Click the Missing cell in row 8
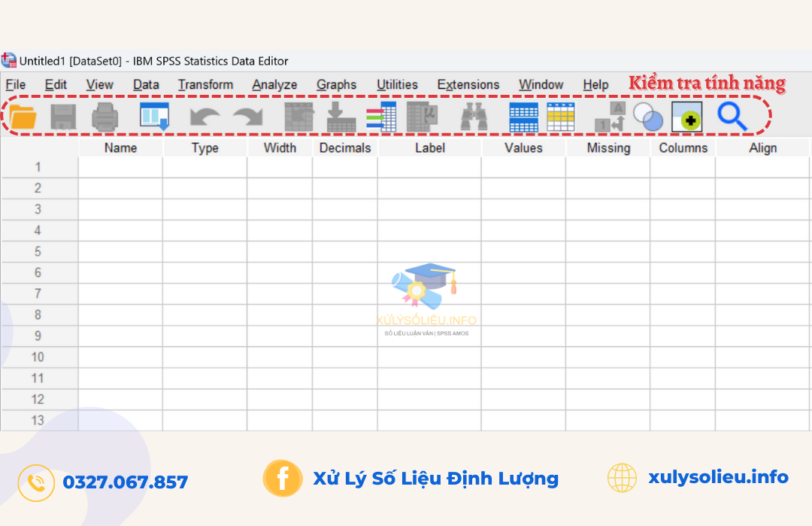The width and height of the screenshot is (812, 526). pos(608,315)
